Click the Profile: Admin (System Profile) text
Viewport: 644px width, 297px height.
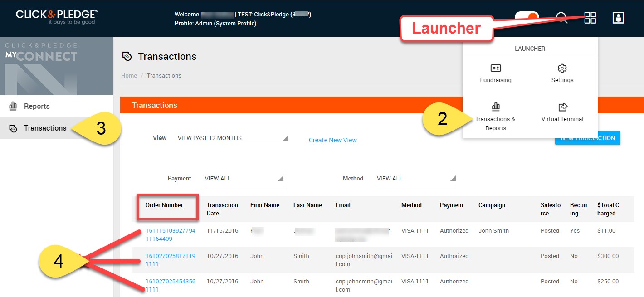click(215, 23)
